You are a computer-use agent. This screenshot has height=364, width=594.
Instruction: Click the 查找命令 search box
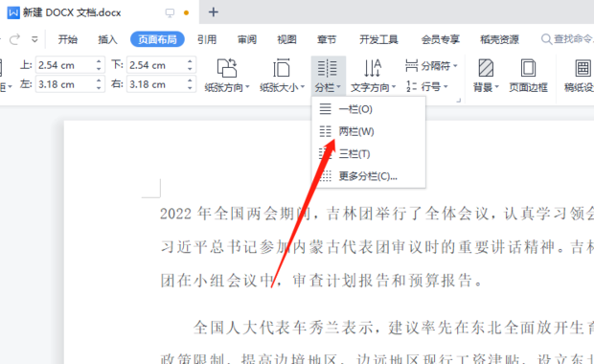pos(567,39)
